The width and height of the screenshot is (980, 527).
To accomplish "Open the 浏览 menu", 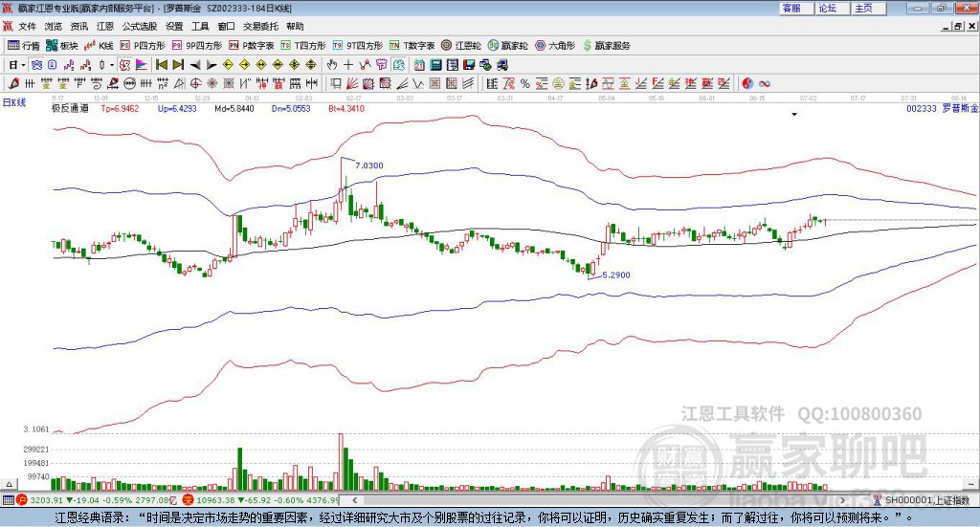I will (54, 26).
